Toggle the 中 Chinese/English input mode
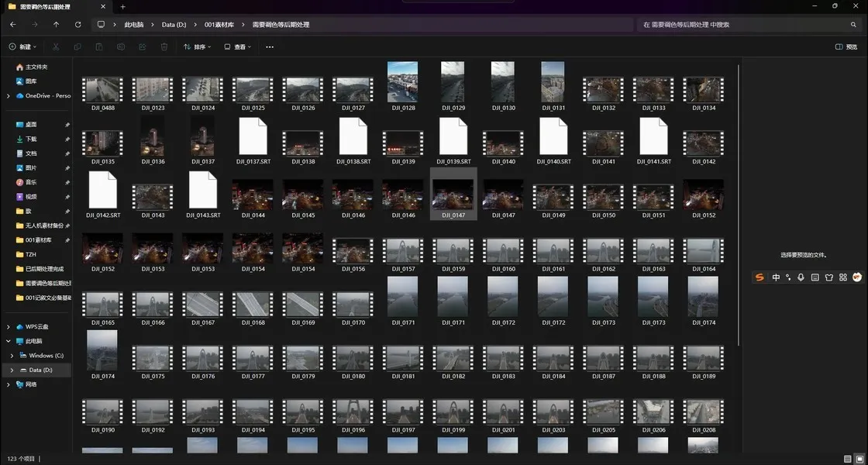 point(776,277)
